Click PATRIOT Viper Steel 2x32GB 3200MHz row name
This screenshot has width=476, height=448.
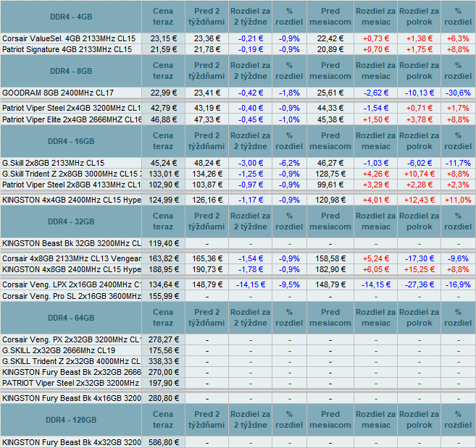(x=70, y=383)
